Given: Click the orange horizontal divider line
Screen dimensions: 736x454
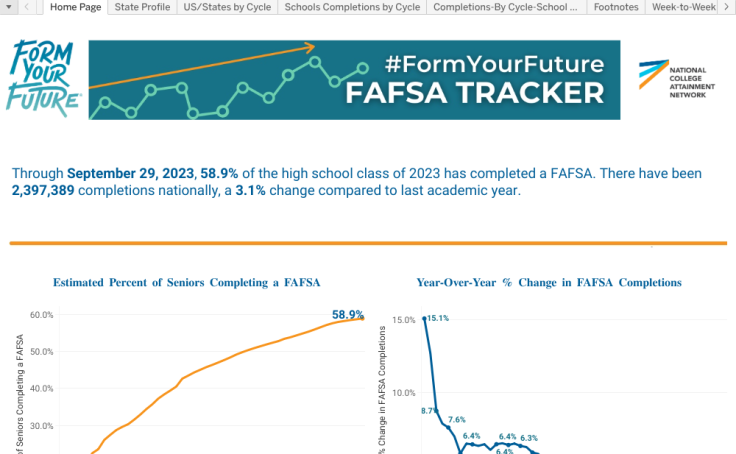Looking at the screenshot, I should pos(368,243).
